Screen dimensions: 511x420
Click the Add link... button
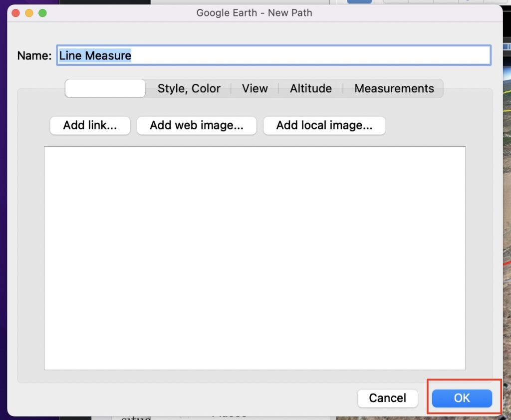90,125
